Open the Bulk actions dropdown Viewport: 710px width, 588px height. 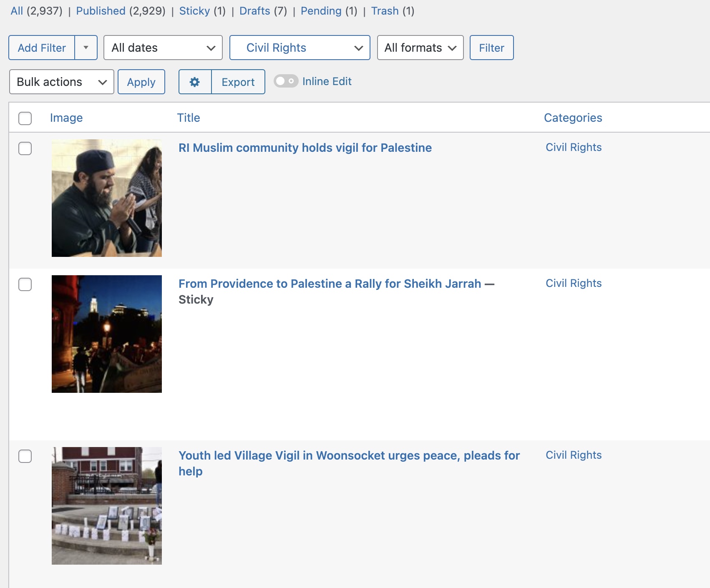tap(62, 82)
